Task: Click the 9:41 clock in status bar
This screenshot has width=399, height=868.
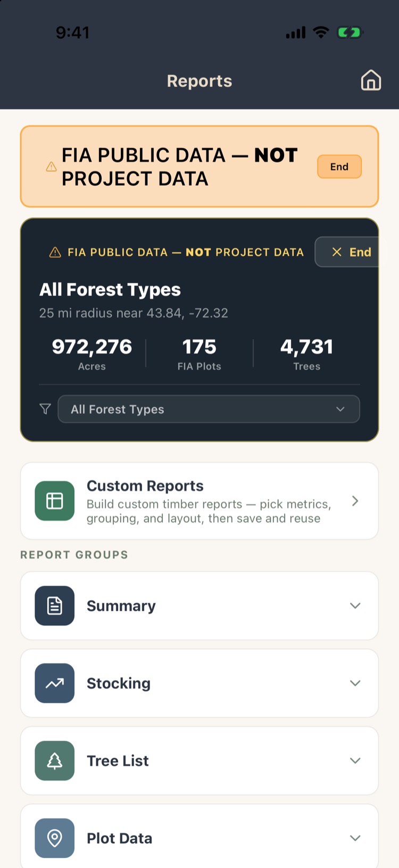Action: pos(73,32)
